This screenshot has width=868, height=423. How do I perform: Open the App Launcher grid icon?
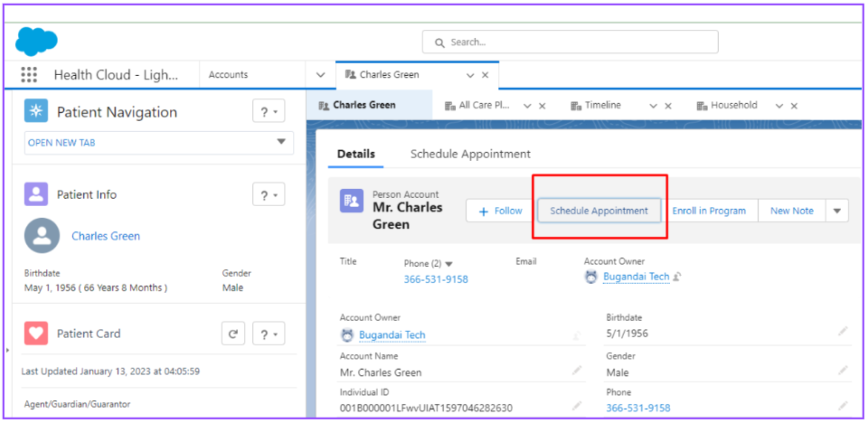coord(29,75)
